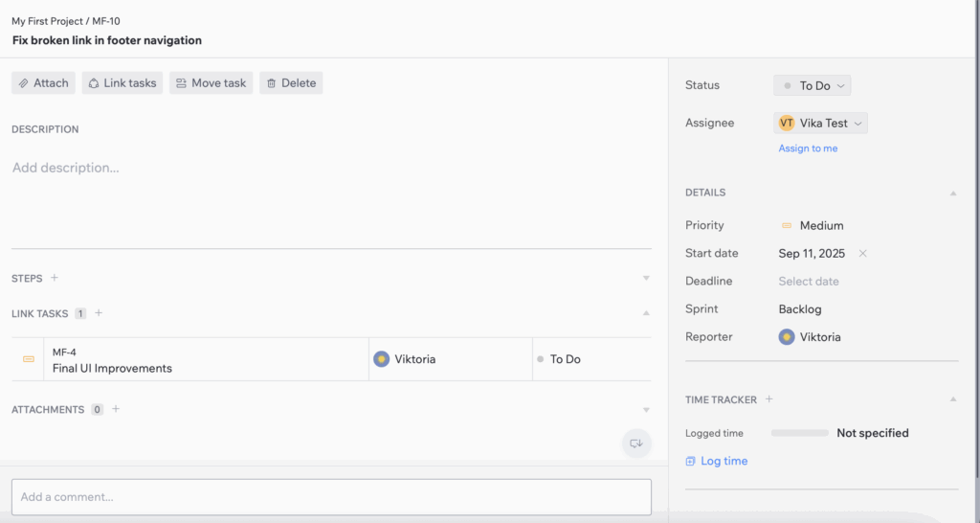Click the plus icon next to Steps
Screen dimensions: 980x523
tap(55, 278)
